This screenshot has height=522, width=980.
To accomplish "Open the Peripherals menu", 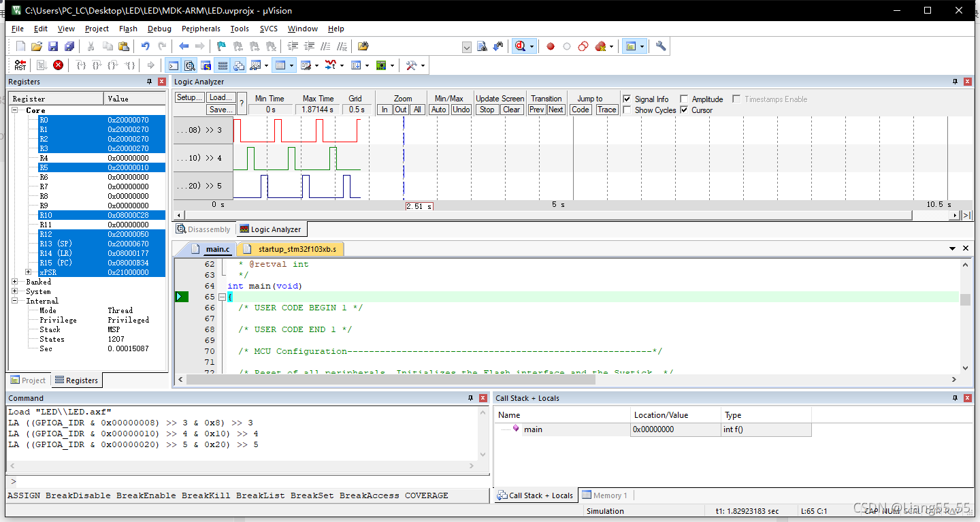I will click(201, 29).
